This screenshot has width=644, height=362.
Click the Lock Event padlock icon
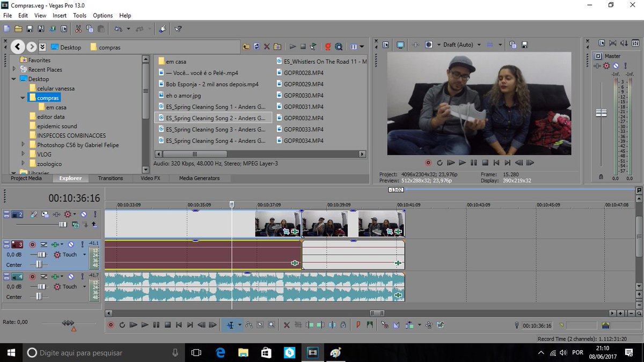click(343, 324)
